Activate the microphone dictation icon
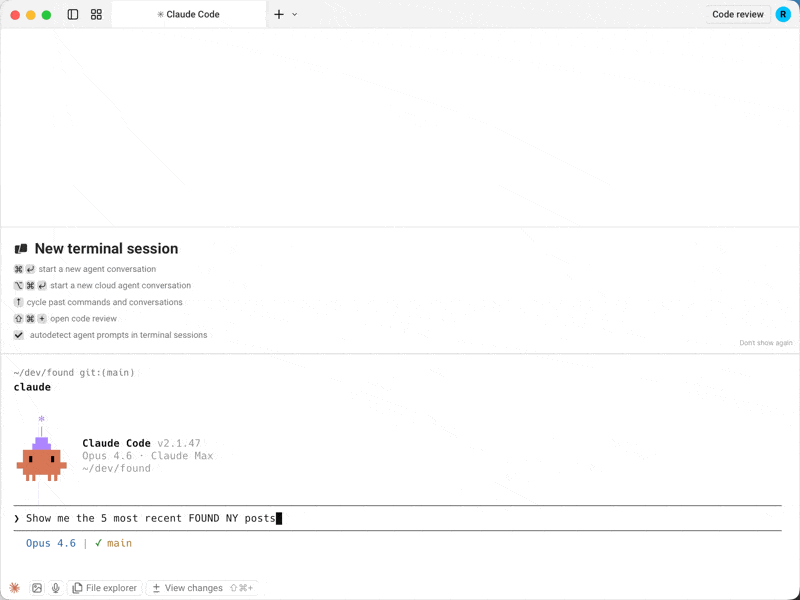Viewport: 800px width, 600px height. point(56,588)
